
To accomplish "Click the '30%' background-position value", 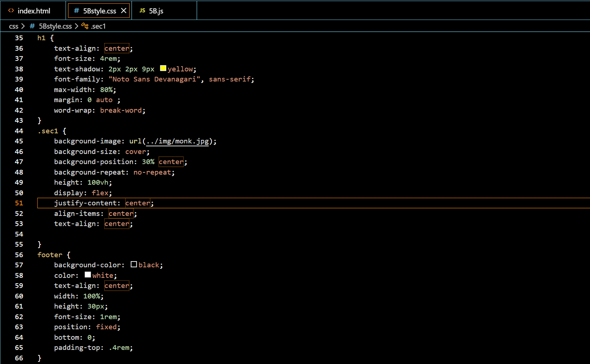I will [148, 162].
